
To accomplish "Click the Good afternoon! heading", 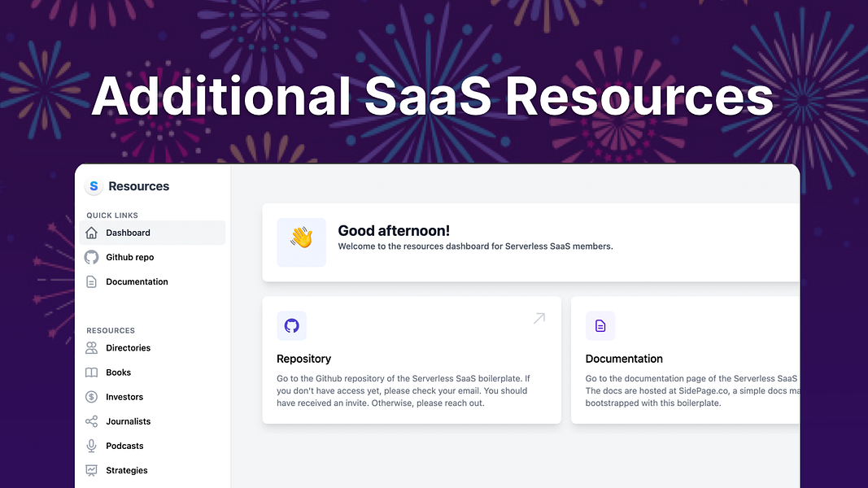I will tap(394, 231).
